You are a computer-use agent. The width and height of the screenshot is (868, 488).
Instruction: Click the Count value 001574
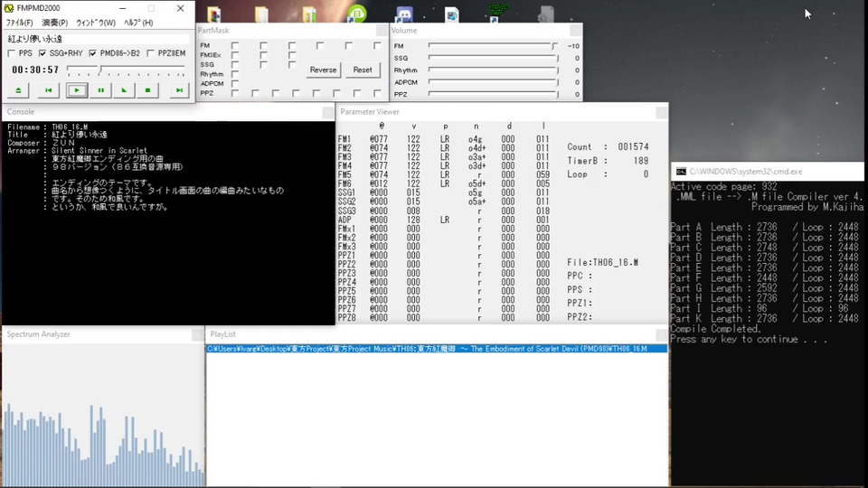(633, 147)
